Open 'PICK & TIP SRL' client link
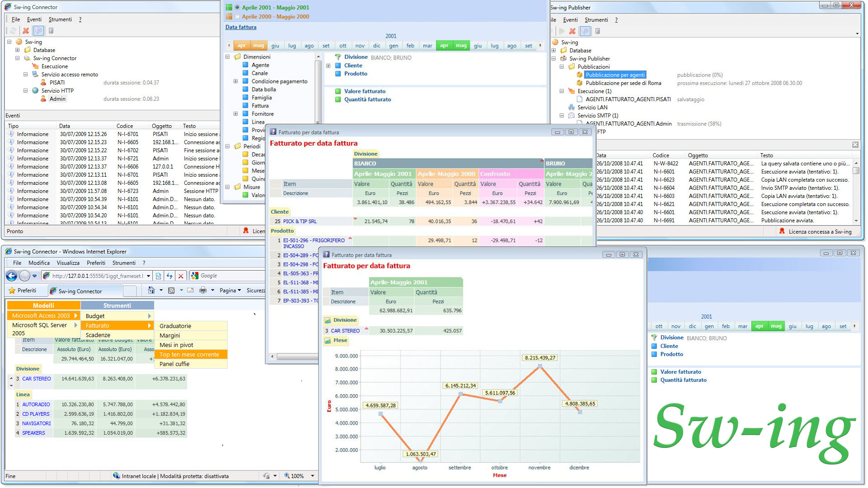868x488 pixels. 300,221
